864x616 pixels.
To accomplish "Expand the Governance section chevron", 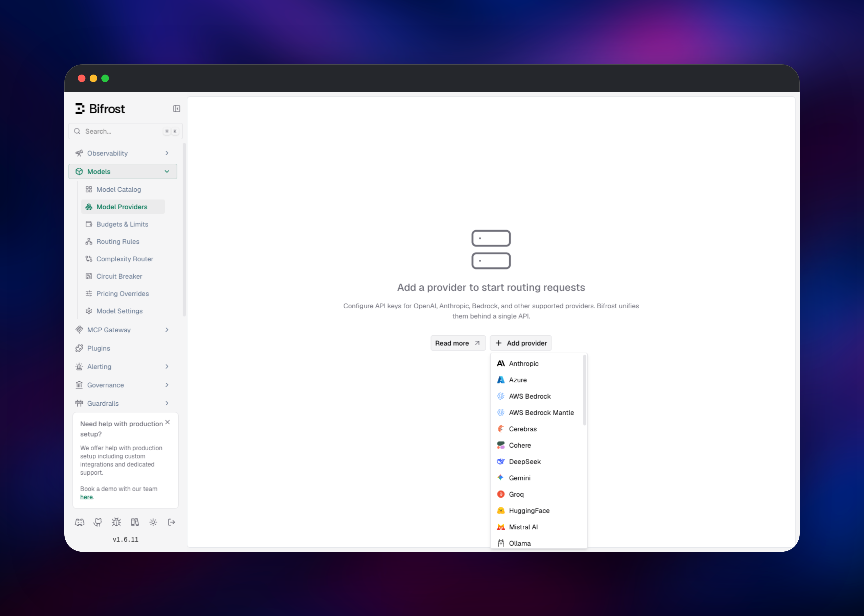I will click(x=167, y=385).
